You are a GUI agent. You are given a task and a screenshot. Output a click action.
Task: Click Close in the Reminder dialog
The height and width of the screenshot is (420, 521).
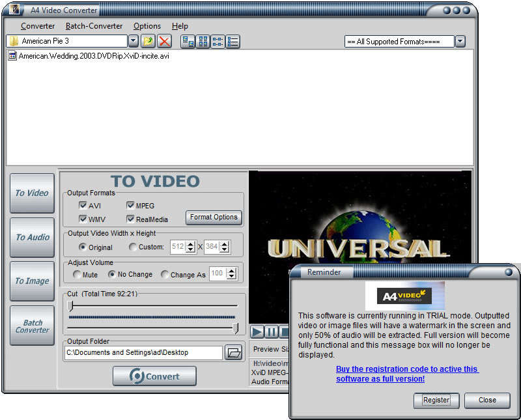point(487,400)
